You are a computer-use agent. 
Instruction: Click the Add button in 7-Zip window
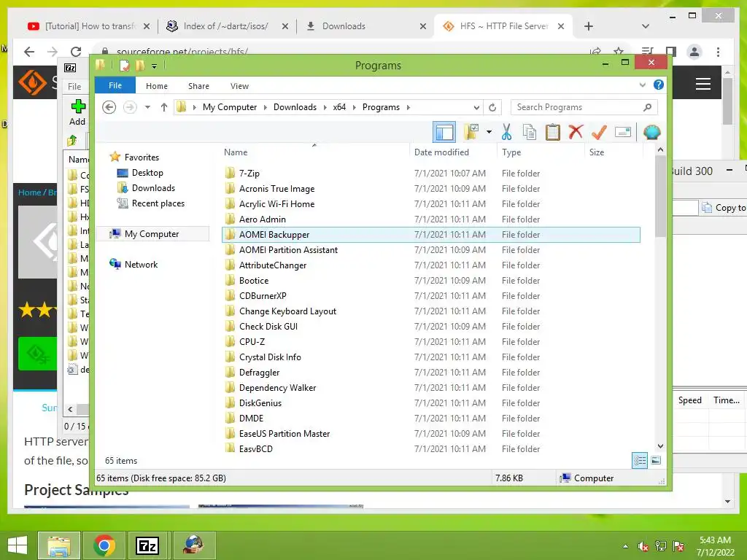click(x=77, y=112)
